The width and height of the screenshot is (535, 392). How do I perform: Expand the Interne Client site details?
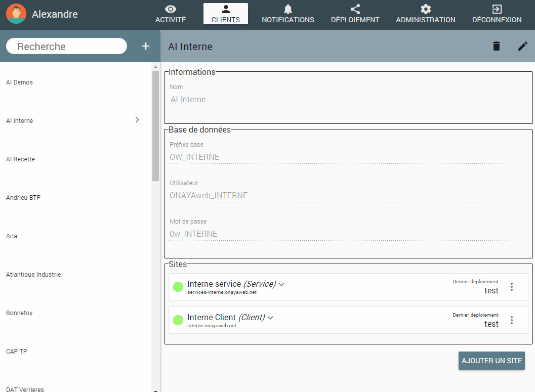(x=270, y=318)
